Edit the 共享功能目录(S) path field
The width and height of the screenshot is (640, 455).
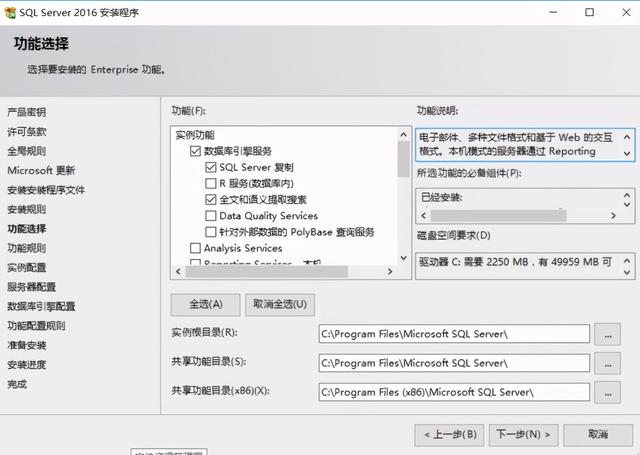[454, 363]
